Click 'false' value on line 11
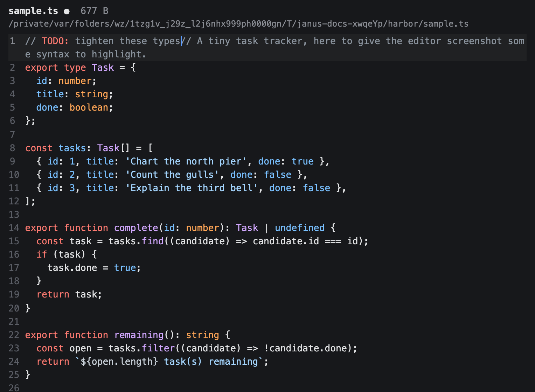535x392 pixels. (x=317, y=188)
